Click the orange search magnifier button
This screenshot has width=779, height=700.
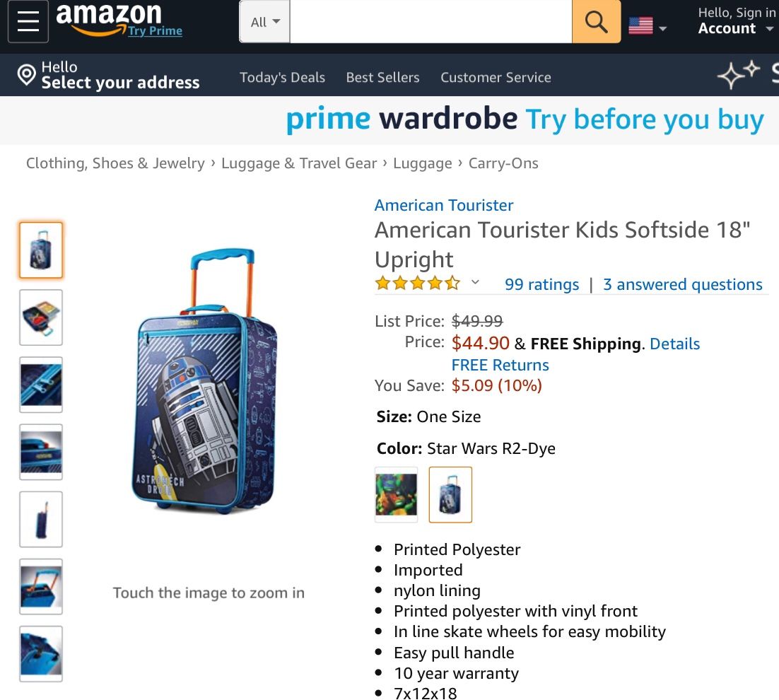[596, 22]
